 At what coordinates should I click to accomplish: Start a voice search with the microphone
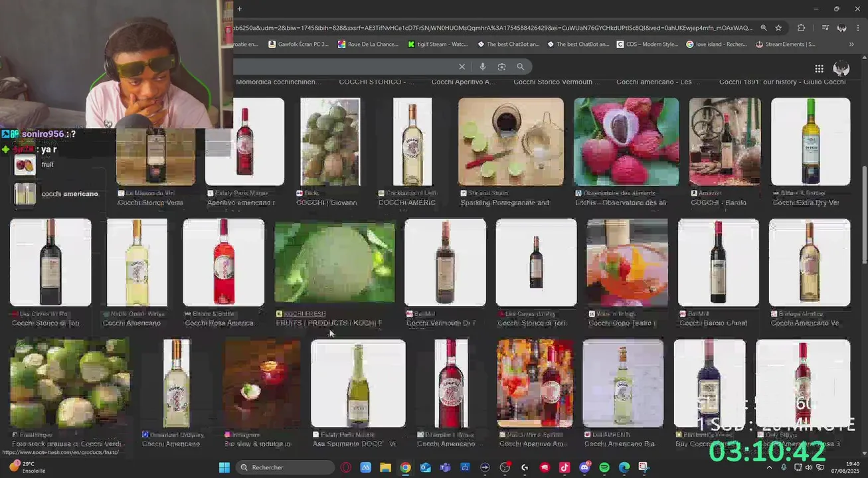tap(483, 66)
